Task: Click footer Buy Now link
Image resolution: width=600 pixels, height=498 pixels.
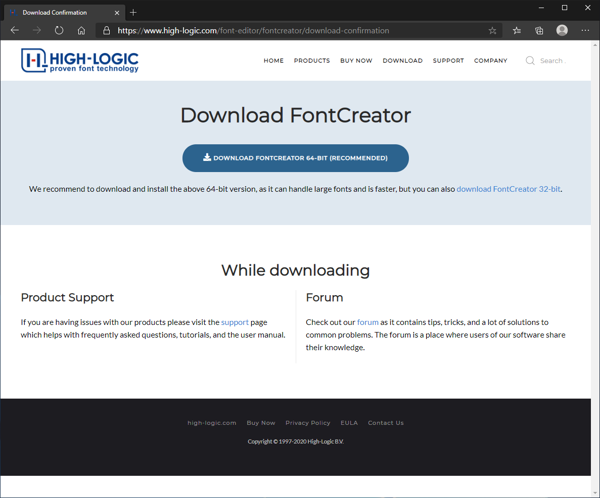Action: 261,423
